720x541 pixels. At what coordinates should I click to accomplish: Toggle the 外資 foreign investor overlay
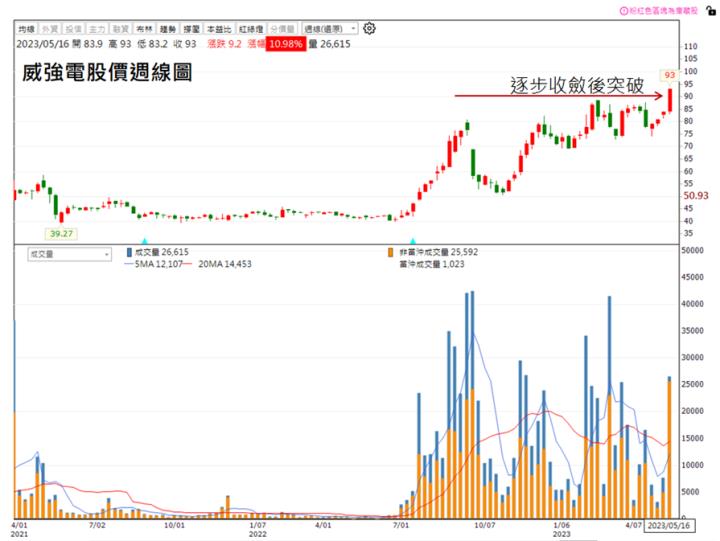[50, 29]
